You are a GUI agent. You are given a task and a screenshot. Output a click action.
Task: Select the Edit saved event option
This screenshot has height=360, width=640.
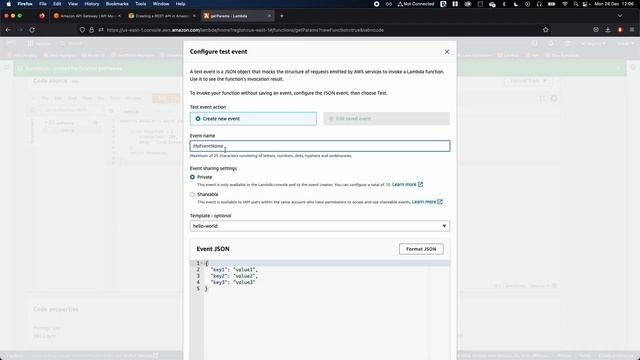[387, 119]
